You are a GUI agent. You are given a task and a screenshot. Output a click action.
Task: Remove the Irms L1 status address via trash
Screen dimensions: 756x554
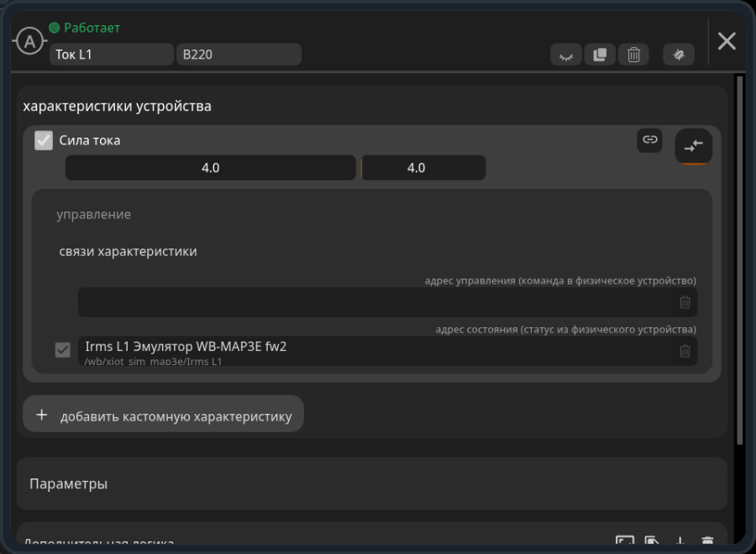point(685,351)
